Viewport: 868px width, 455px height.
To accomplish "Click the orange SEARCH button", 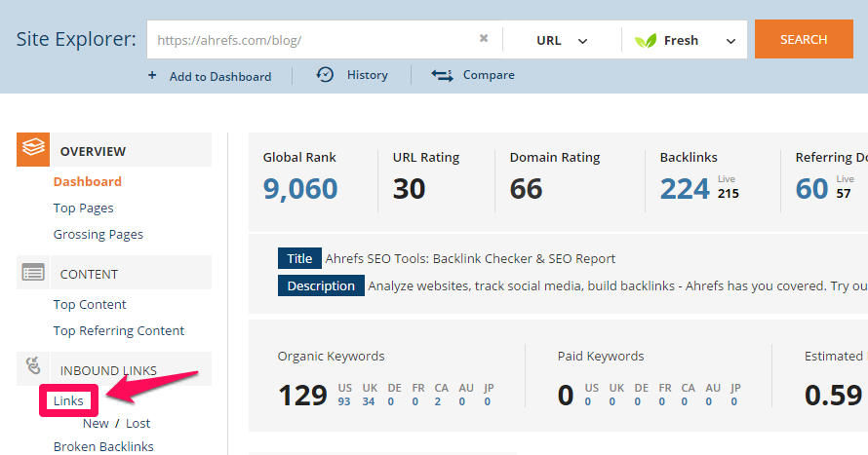I will tap(804, 39).
